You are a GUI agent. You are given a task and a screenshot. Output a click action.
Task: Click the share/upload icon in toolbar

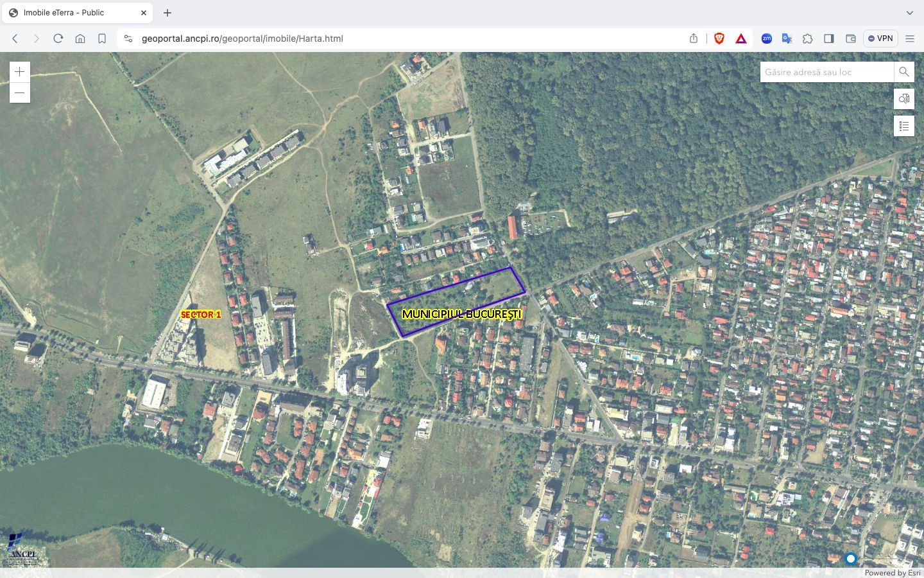[x=693, y=39]
